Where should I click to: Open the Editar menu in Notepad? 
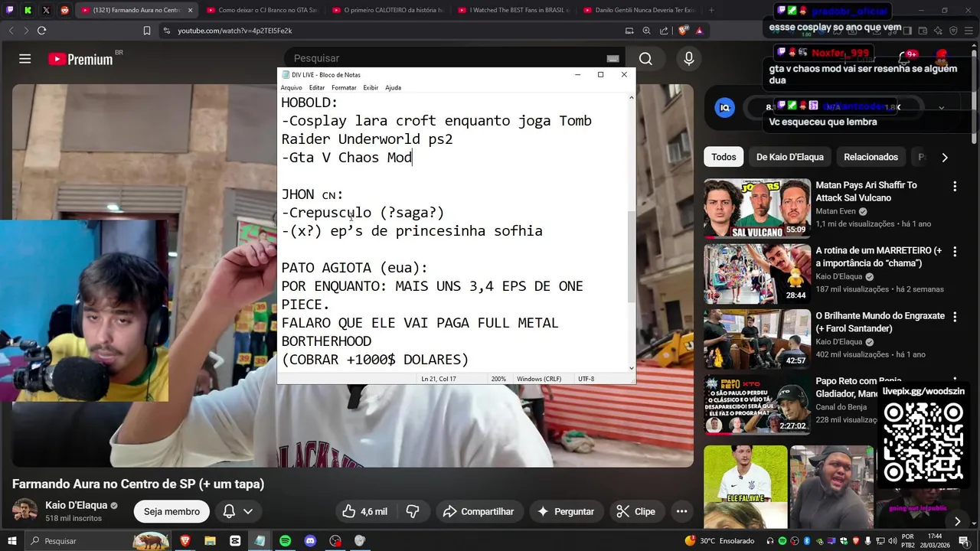[316, 88]
